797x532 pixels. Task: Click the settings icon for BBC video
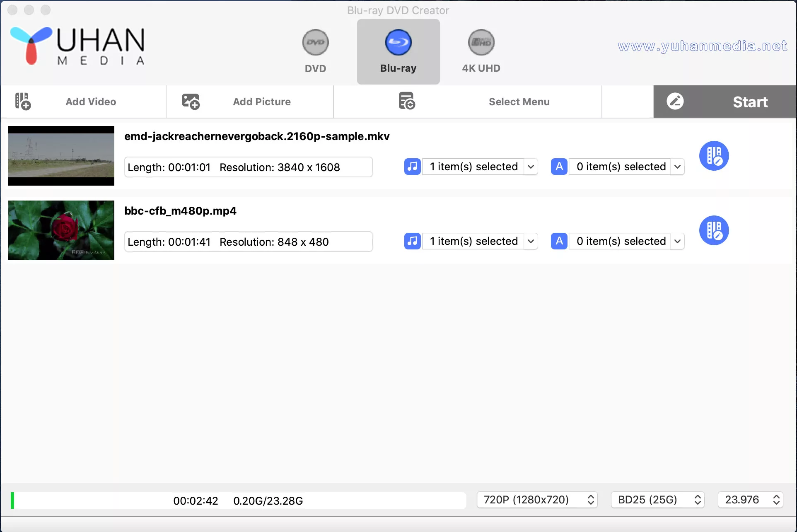715,230
